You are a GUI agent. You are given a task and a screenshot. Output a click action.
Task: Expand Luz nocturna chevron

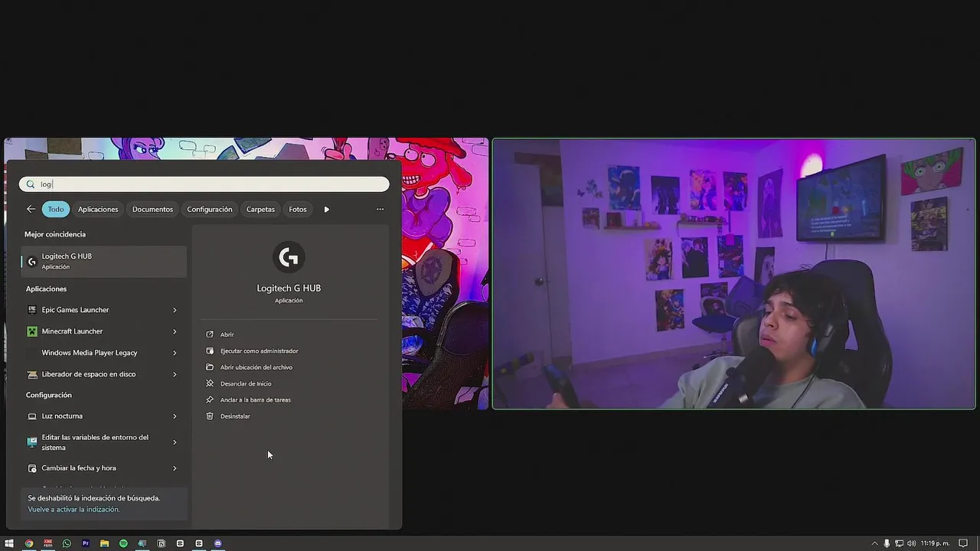[175, 416]
